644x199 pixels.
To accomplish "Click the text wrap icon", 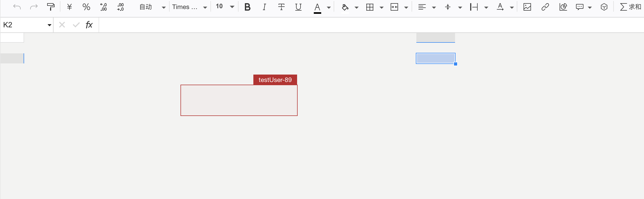I will click(x=474, y=7).
